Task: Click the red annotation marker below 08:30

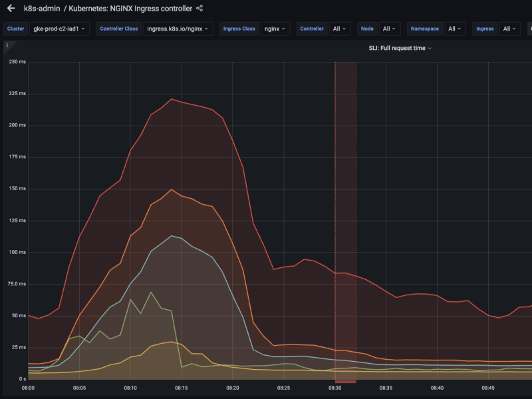Action: click(x=345, y=381)
